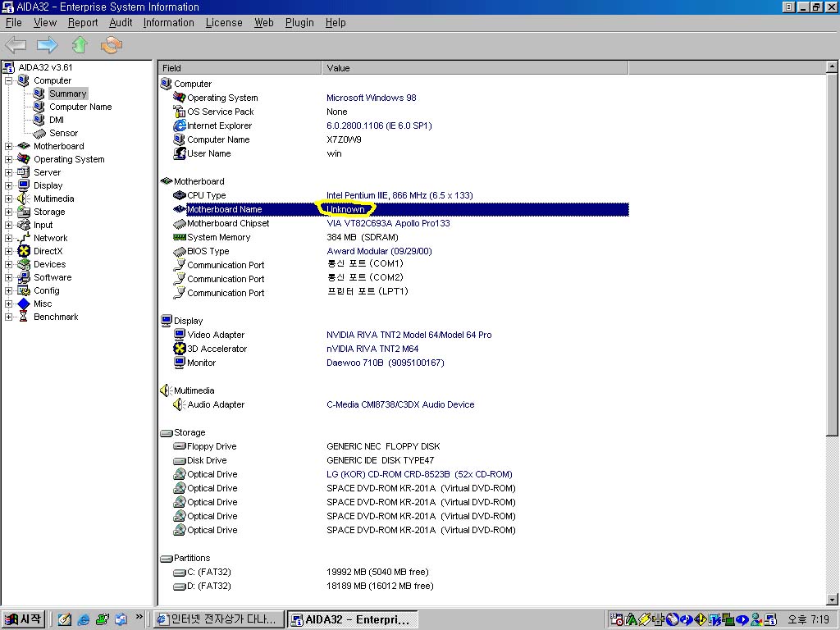Select the Input tree item
Viewport: 840px width, 630px height.
(43, 225)
